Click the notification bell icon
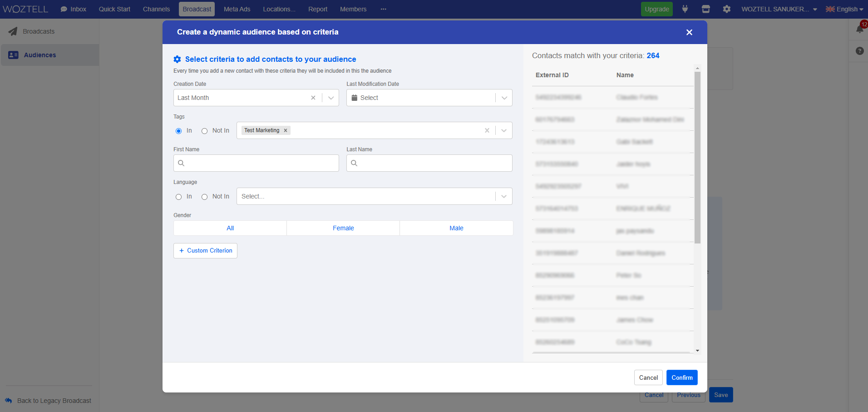This screenshot has width=868, height=412. pyautogui.click(x=859, y=30)
